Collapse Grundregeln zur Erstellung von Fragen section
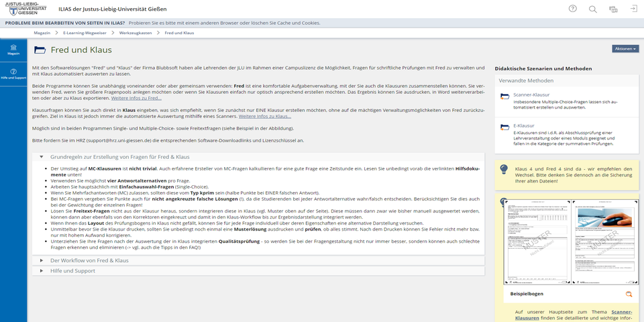 259,157
